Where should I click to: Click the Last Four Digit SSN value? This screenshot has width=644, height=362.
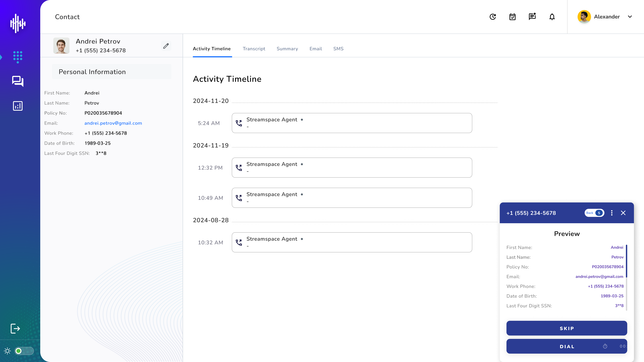[101, 153]
